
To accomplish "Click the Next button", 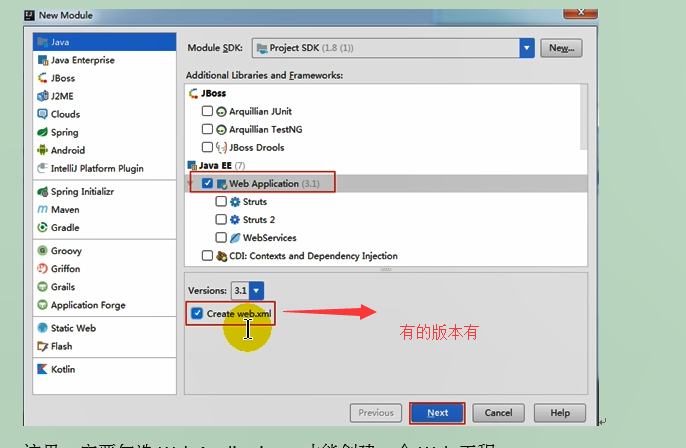I will (x=437, y=413).
